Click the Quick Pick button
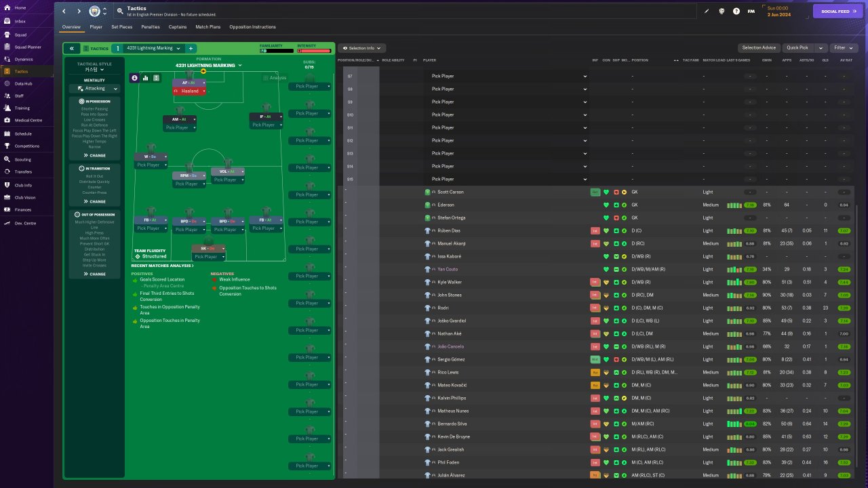Image resolution: width=868 pixels, height=488 pixels. (797, 48)
